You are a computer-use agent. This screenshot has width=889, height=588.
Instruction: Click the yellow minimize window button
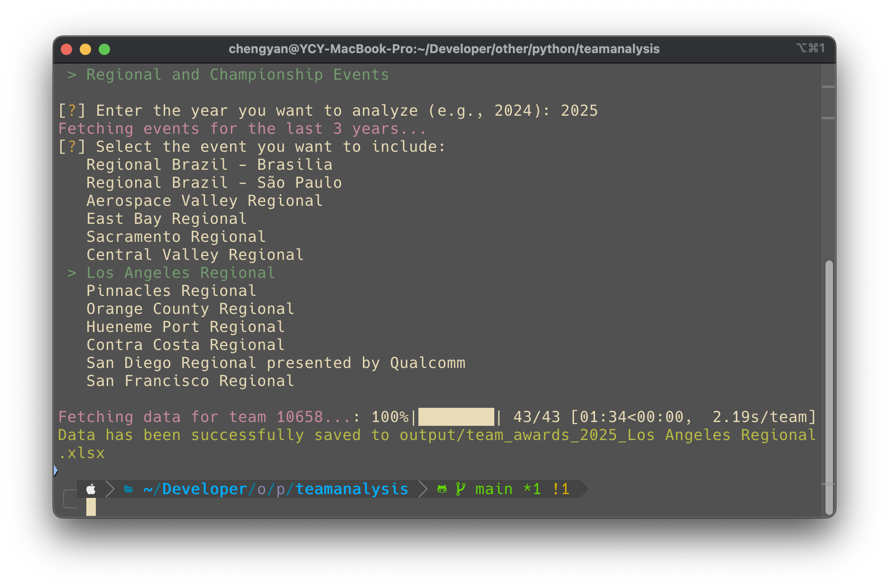(x=85, y=49)
